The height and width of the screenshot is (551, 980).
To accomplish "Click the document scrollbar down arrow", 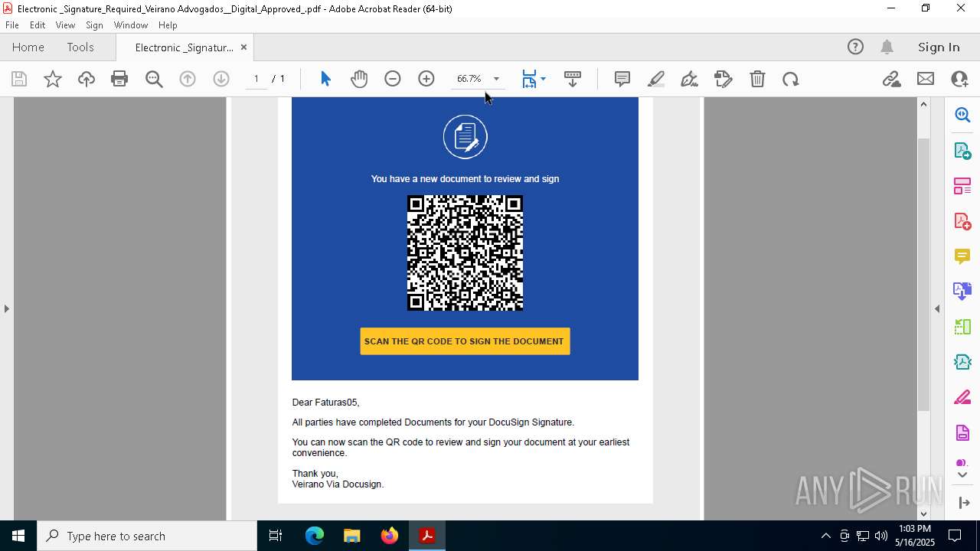I will (923, 514).
